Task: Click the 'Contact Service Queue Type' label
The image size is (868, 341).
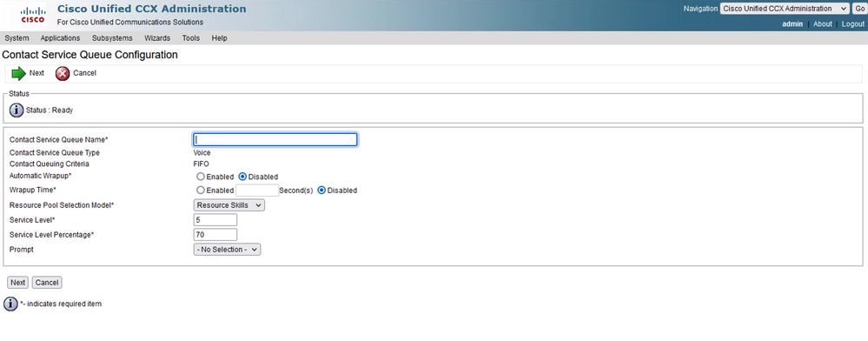Action: (55, 152)
